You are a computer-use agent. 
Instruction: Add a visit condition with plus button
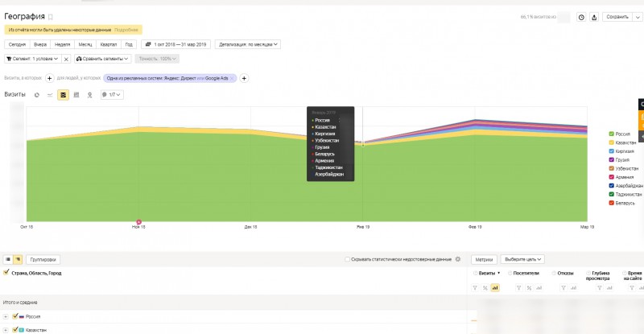point(49,78)
